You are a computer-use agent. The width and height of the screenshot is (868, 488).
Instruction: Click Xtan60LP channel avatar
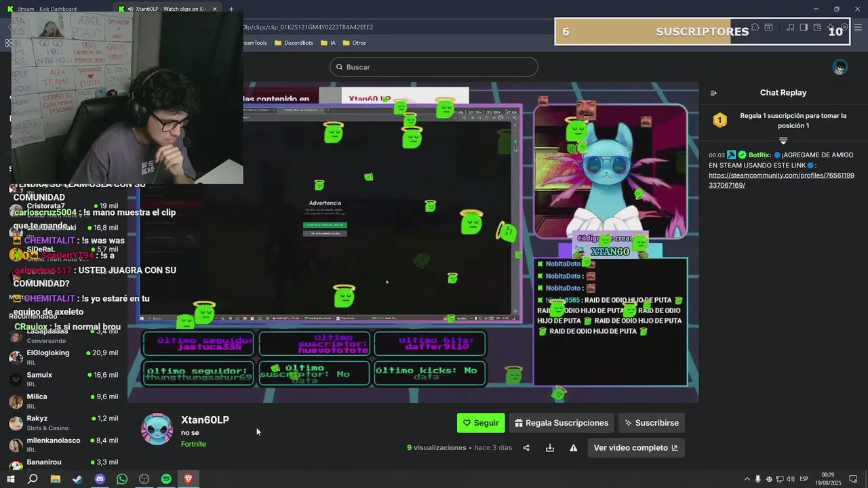pyautogui.click(x=157, y=429)
